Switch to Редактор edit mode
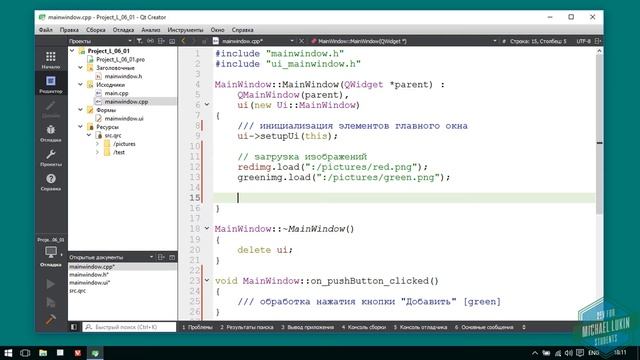640x360 pixels. point(51,84)
